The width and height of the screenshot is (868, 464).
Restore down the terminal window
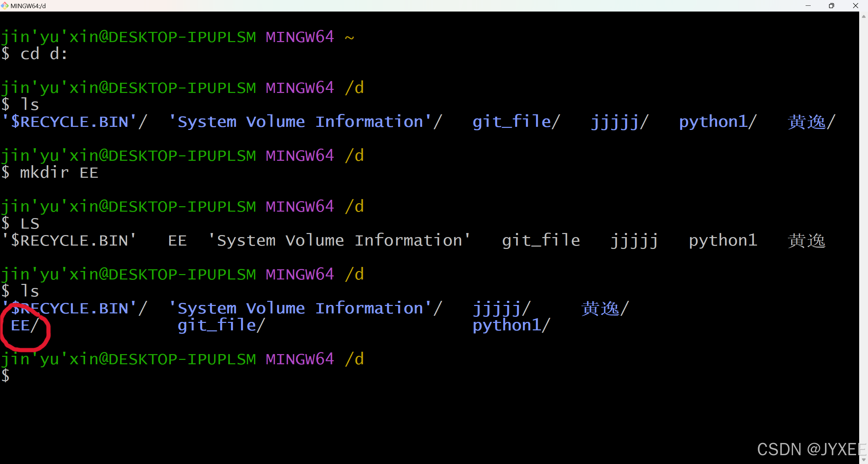tap(831, 5)
